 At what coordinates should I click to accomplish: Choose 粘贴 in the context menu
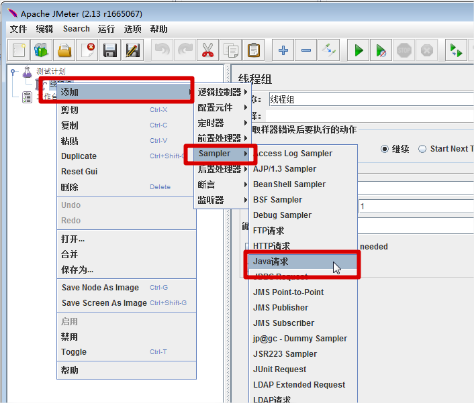tap(126, 141)
